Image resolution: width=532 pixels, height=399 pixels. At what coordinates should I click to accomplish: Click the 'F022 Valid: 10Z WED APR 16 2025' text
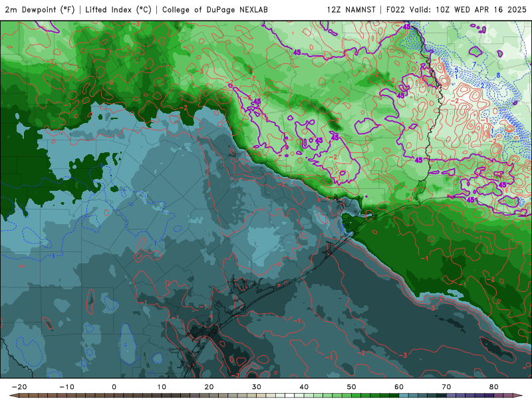coord(456,9)
